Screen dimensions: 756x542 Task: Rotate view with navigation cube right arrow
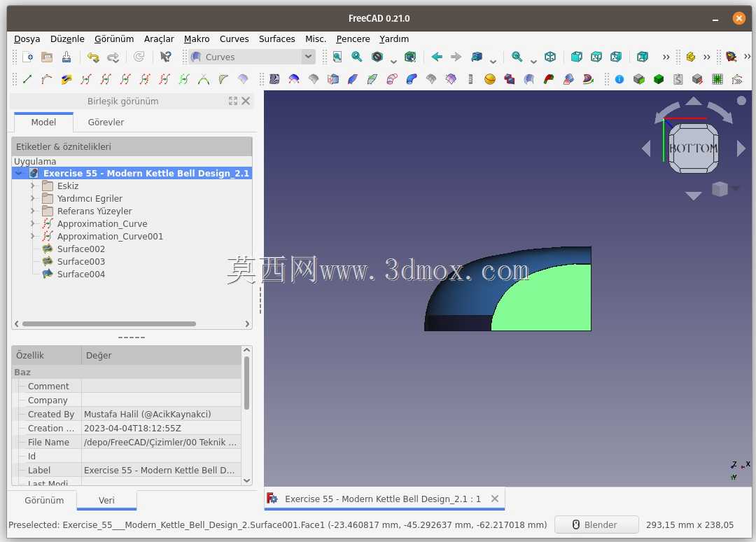point(741,148)
